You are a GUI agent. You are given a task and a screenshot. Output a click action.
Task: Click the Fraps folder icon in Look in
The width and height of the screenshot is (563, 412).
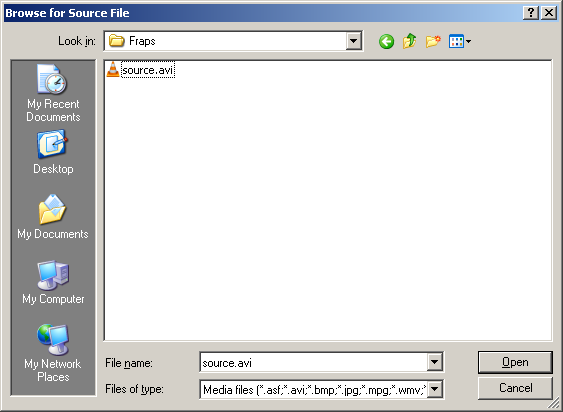(116, 41)
